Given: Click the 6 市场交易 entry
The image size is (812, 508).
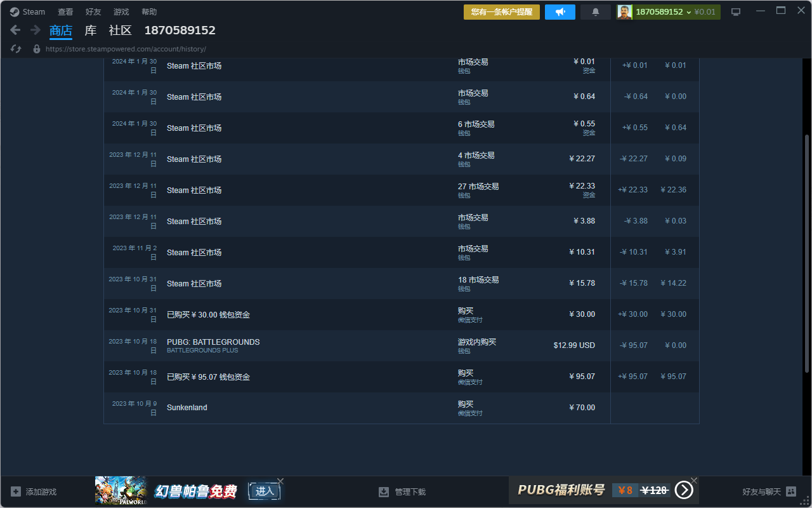Looking at the screenshot, I should pyautogui.click(x=476, y=124).
